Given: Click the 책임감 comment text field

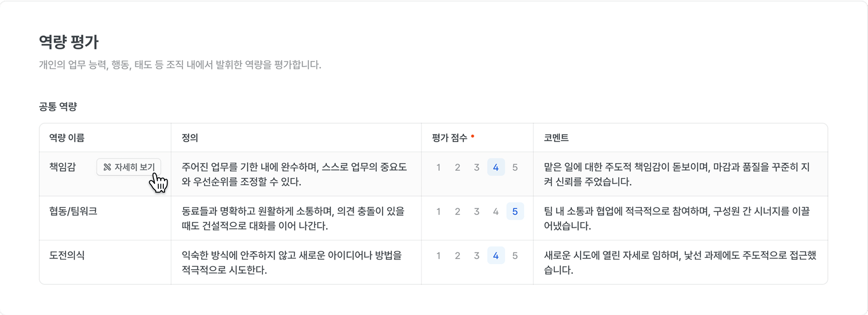Looking at the screenshot, I should pos(680,174).
